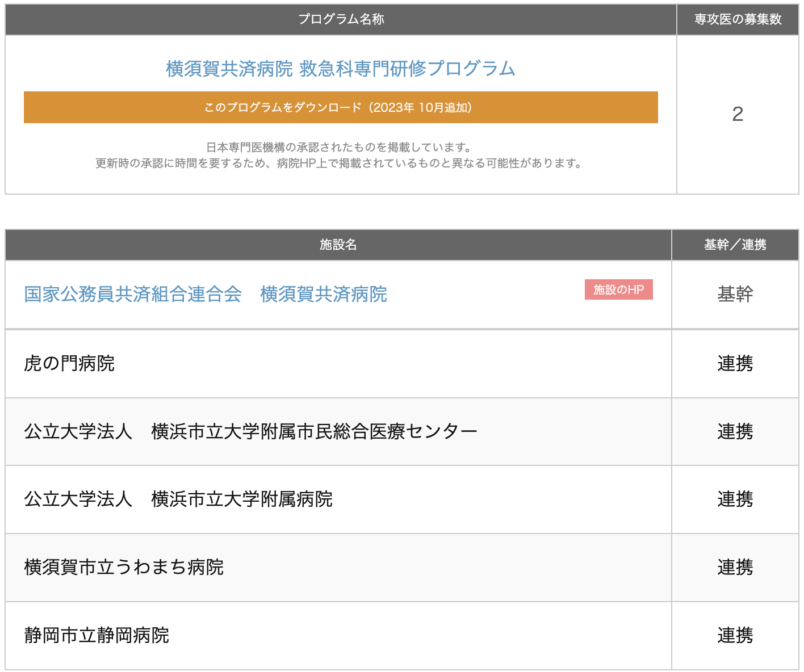Click 連携 cell for うわまち病院 row
The width and height of the screenshot is (804, 672).
coord(735,567)
